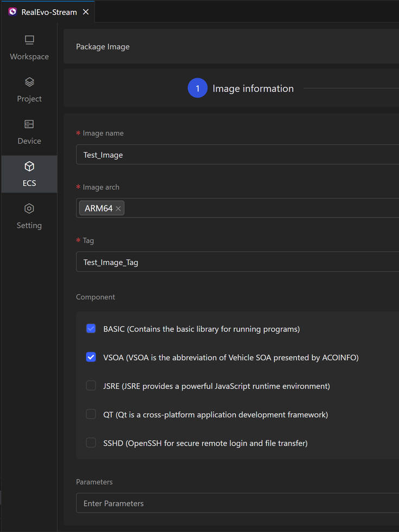Image resolution: width=399 pixels, height=532 pixels.
Task: Close the RealEvo-Stream tab
Action: (86, 12)
